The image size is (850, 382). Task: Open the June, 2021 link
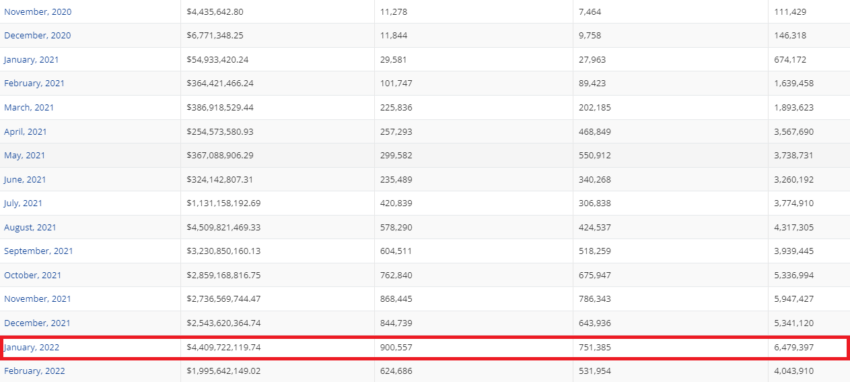pos(25,179)
